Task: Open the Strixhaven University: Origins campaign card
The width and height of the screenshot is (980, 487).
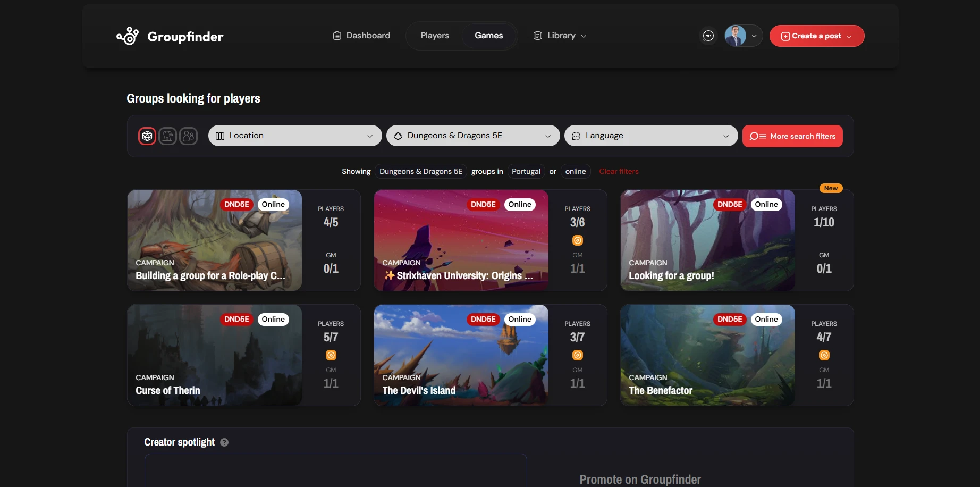Action: point(491,240)
